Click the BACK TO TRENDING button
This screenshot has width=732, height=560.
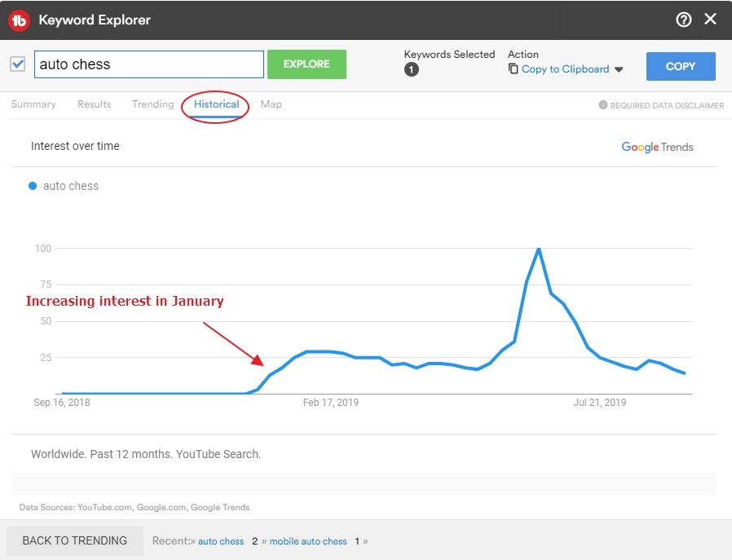click(75, 540)
